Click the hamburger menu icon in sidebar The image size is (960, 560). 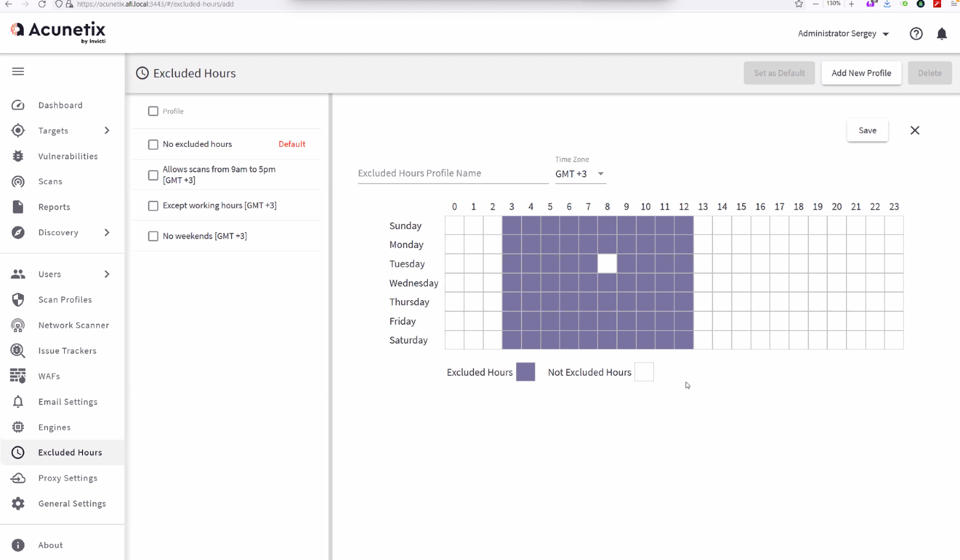[18, 71]
